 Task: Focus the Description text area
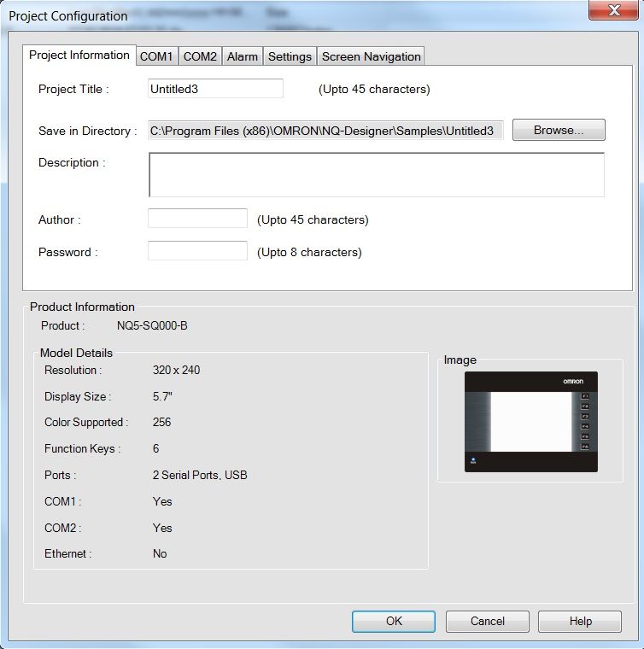click(377, 175)
